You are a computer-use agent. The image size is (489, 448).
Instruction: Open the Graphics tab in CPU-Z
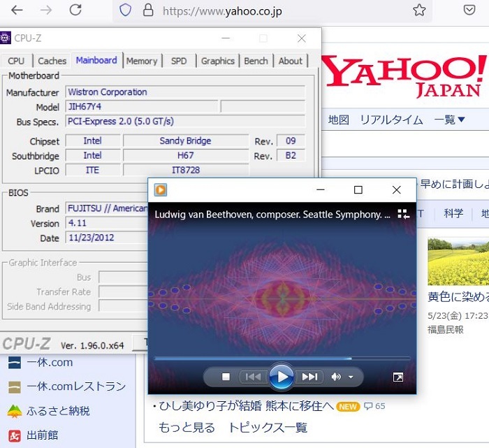(218, 61)
